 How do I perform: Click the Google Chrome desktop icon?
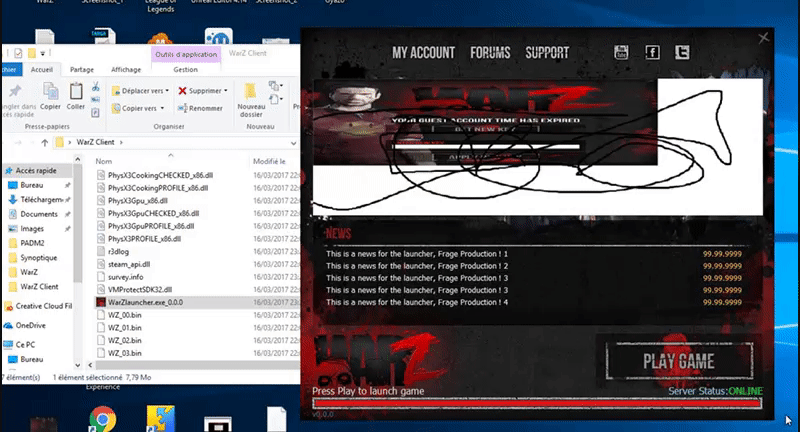click(x=102, y=420)
